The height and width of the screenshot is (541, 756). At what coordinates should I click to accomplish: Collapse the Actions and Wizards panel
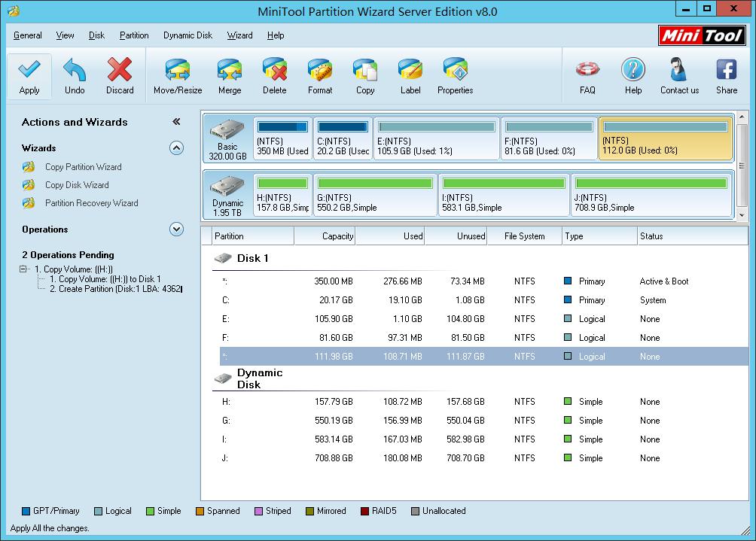(x=176, y=122)
